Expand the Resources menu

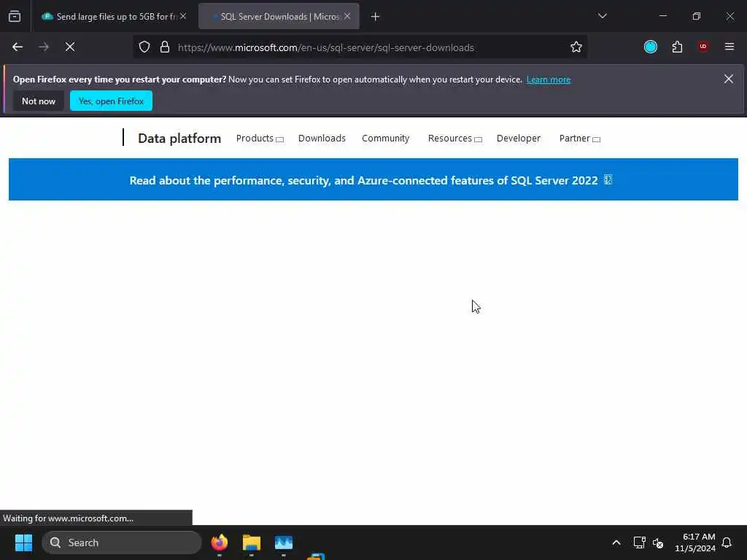click(x=455, y=139)
